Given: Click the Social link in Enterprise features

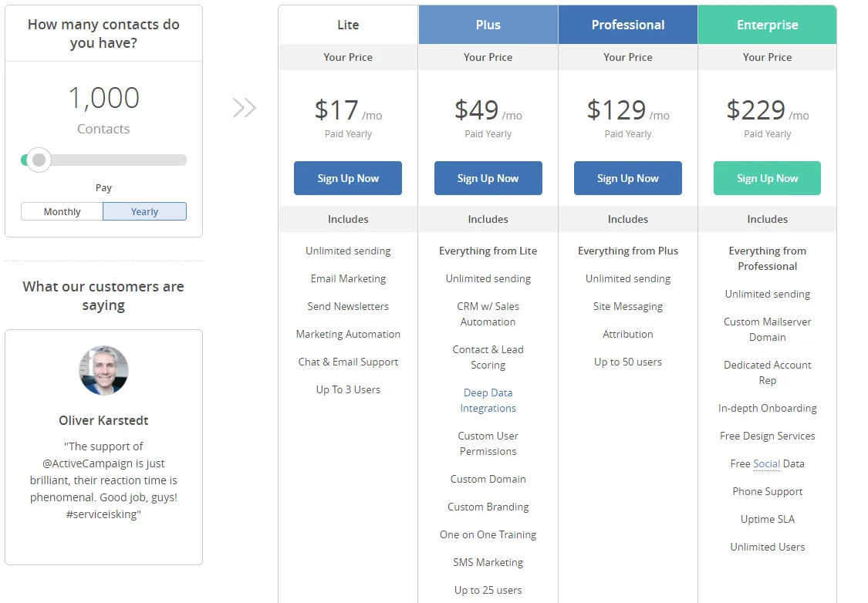Looking at the screenshot, I should (x=766, y=463).
